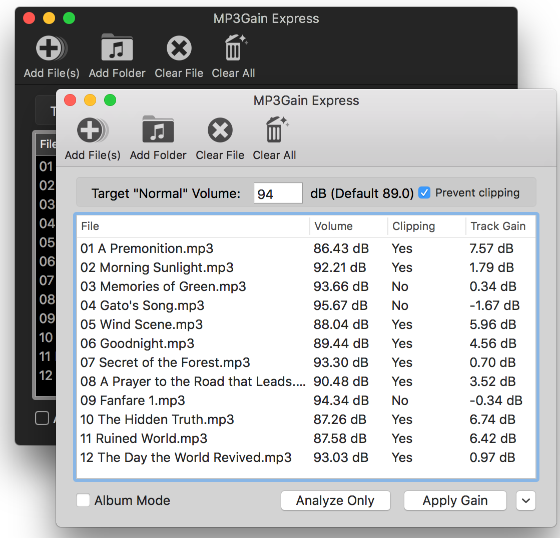This screenshot has height=538, width=560.
Task: Select row 08 A Prayer to the Road
Action: coord(306,381)
